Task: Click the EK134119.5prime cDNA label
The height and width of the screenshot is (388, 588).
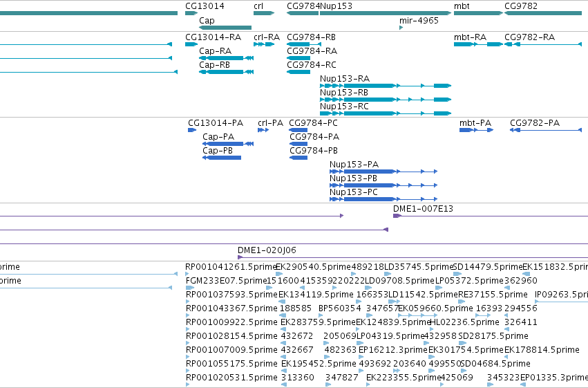Action: (x=316, y=295)
